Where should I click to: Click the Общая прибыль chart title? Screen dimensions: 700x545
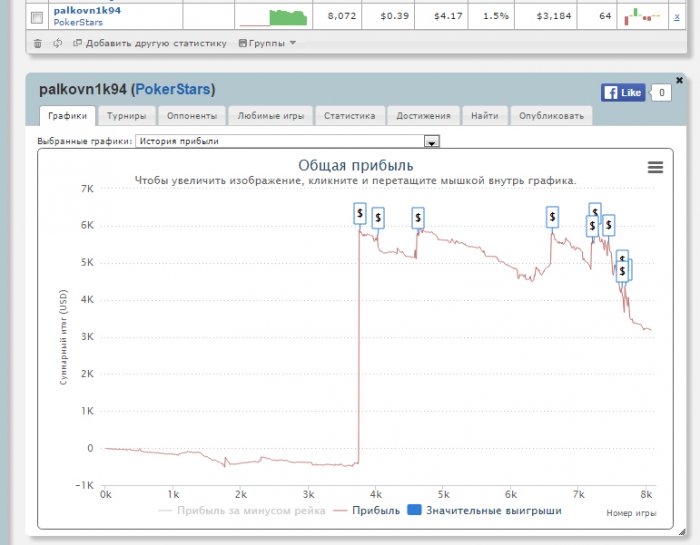356,166
